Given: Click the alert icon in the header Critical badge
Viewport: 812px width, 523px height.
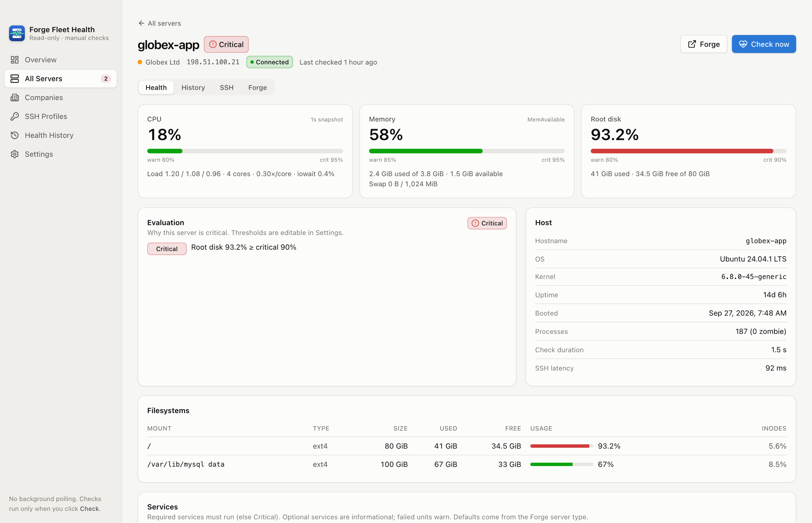Looking at the screenshot, I should [x=213, y=45].
